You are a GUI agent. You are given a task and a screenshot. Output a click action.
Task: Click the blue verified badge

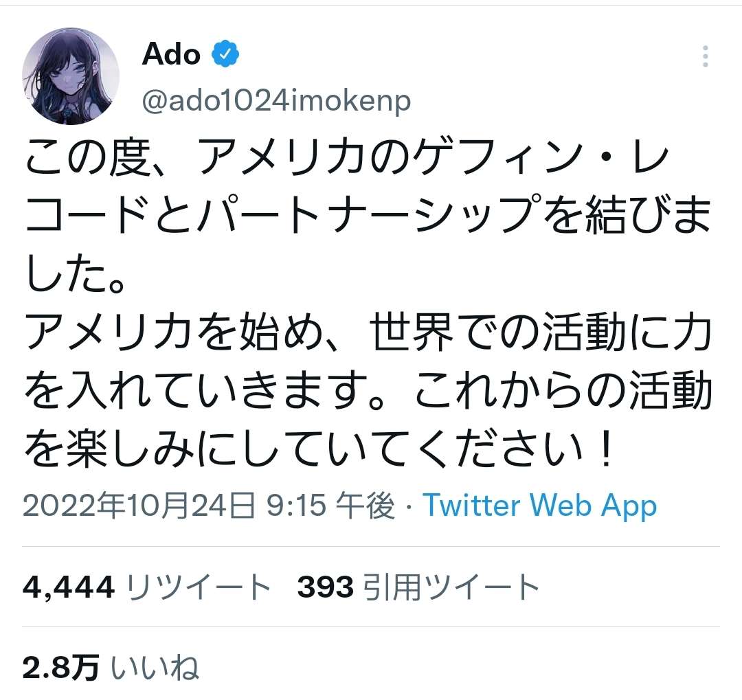coord(225,54)
